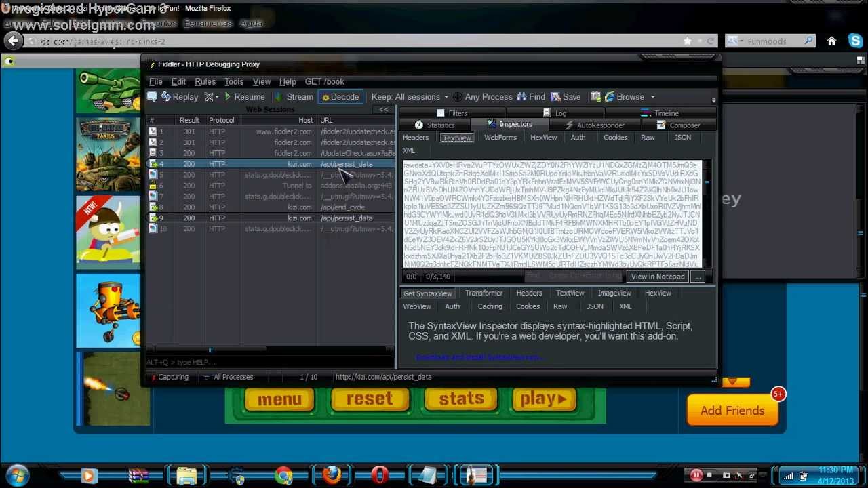
Task: Click the View in Notepad button
Action: pos(658,277)
